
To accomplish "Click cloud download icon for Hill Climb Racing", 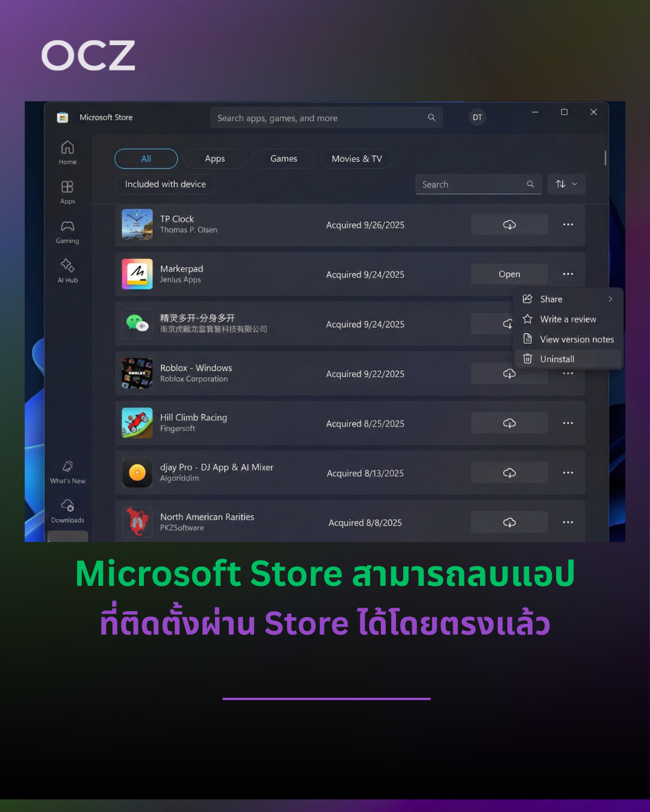I will coord(509,423).
